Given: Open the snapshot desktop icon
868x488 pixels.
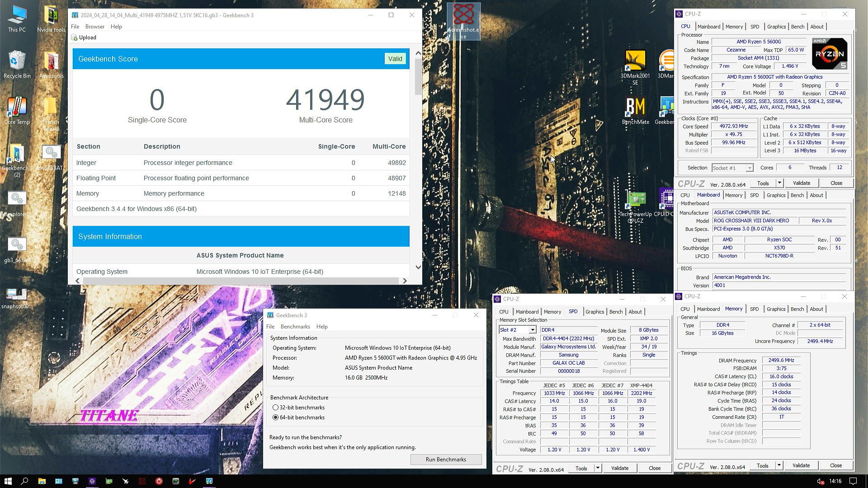Looking at the screenshot, I should [x=17, y=298].
